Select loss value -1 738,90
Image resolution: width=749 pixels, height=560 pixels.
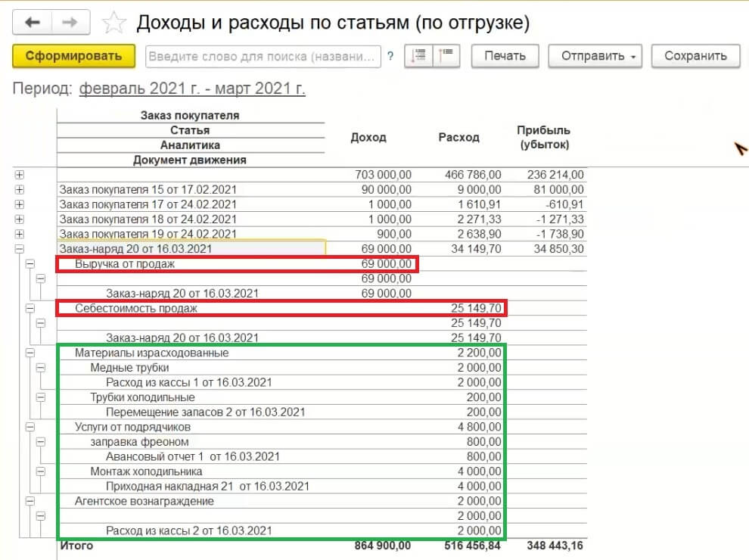(560, 234)
